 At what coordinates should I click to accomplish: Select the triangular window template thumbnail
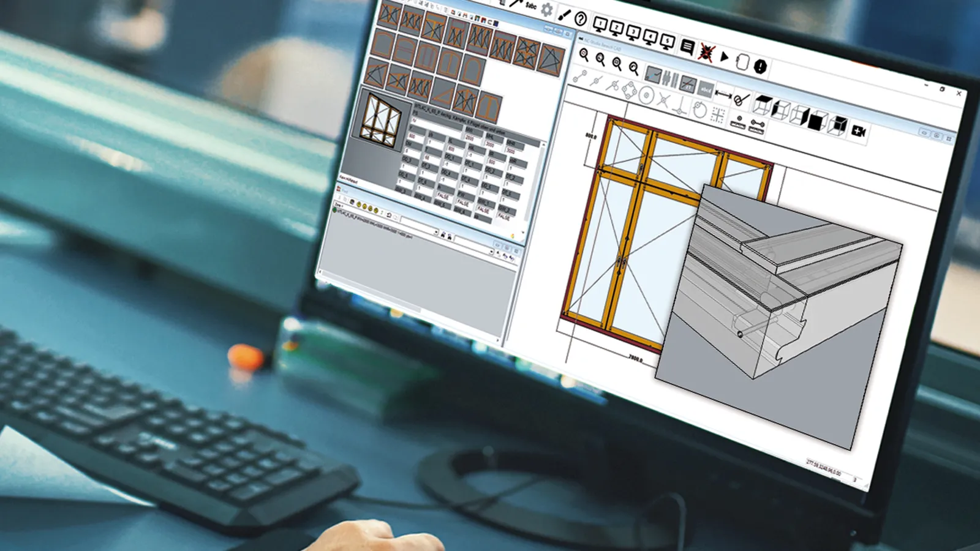pyautogui.click(x=442, y=93)
